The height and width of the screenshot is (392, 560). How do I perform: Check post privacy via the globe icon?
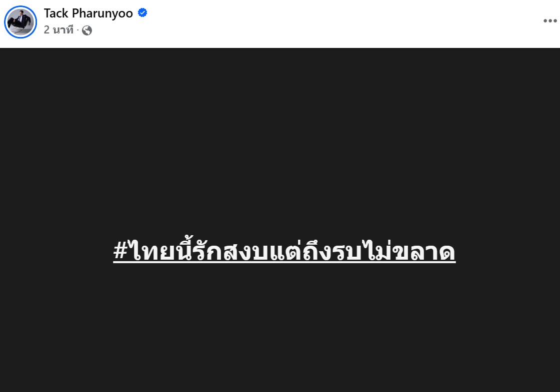click(x=87, y=30)
